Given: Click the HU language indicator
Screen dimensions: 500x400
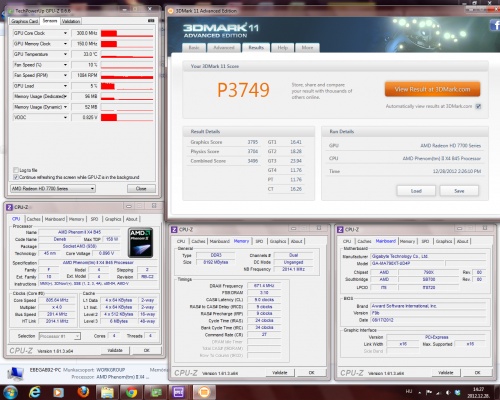Looking at the screenshot, I should pos(409,392).
